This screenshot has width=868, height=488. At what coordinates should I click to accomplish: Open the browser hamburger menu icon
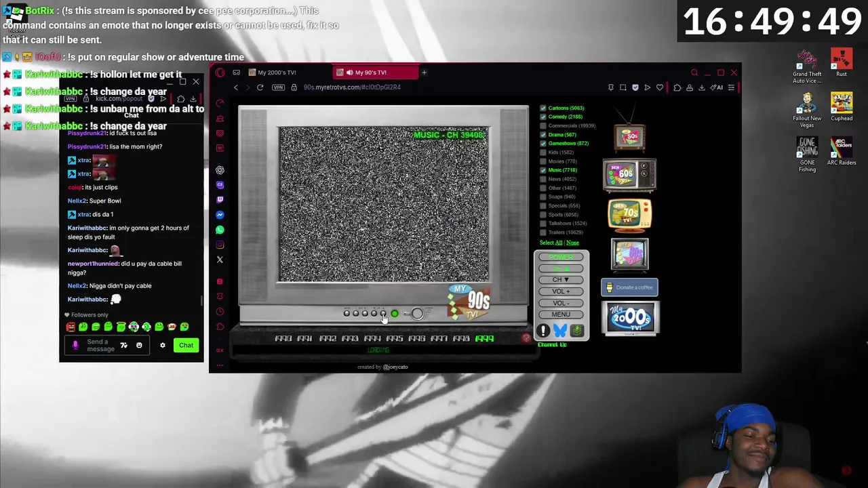[x=731, y=87]
